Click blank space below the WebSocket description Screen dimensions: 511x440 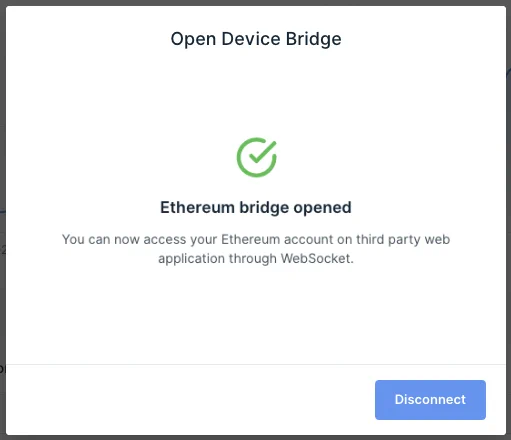256,315
